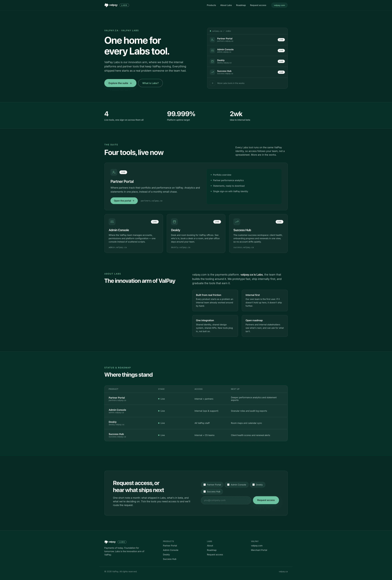This screenshot has height=580, width=392.
Task: Open the Admin Console row in the index panel
Action: (247, 51)
